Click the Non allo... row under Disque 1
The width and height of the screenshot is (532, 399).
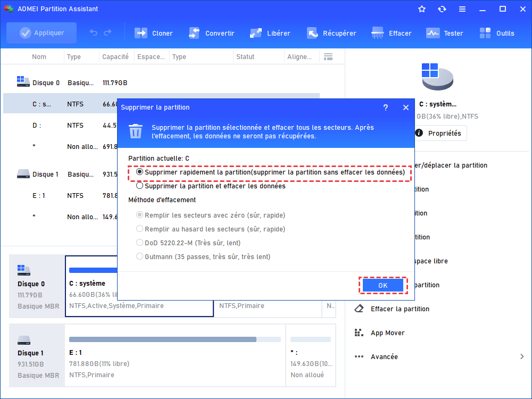[60, 217]
